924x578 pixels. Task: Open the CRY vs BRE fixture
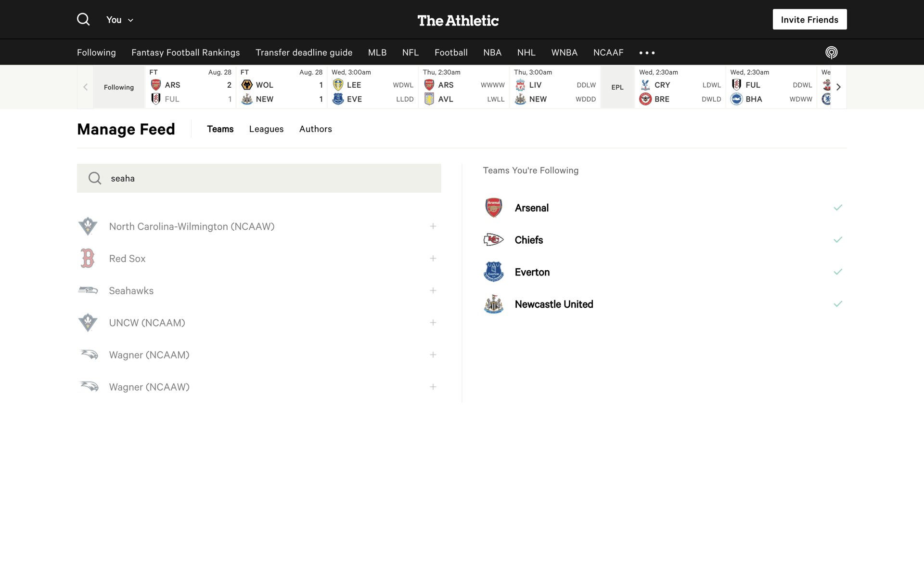click(680, 87)
